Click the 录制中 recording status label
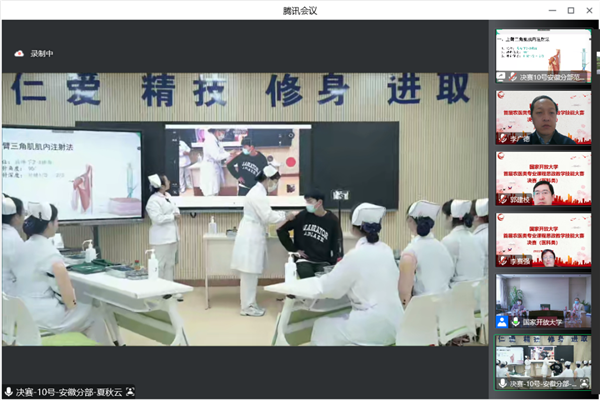 (x=42, y=53)
